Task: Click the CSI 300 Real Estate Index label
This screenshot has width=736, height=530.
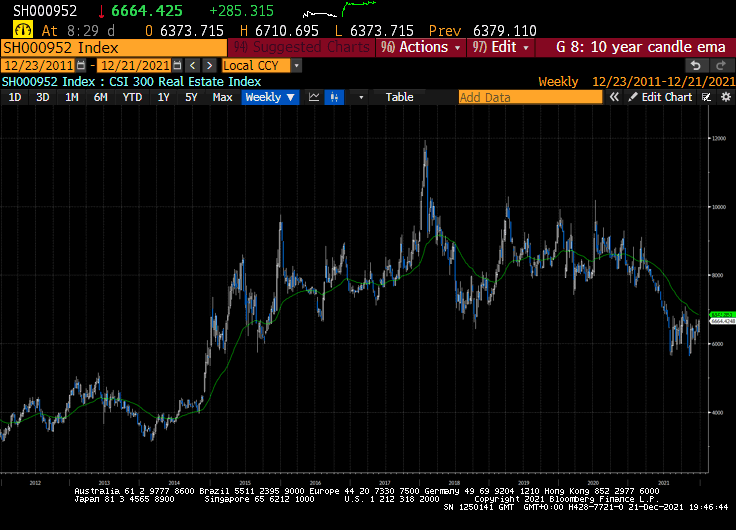Action: tap(185, 82)
